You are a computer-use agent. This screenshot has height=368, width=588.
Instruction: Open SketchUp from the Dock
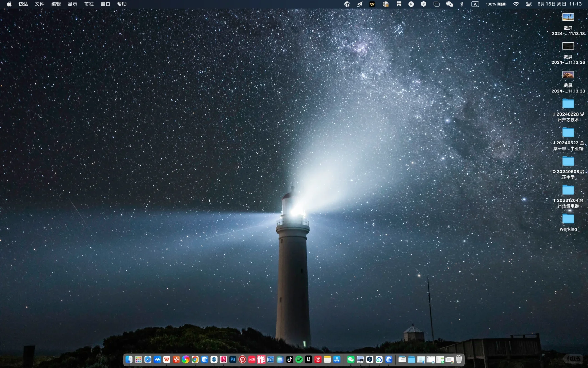click(x=214, y=359)
